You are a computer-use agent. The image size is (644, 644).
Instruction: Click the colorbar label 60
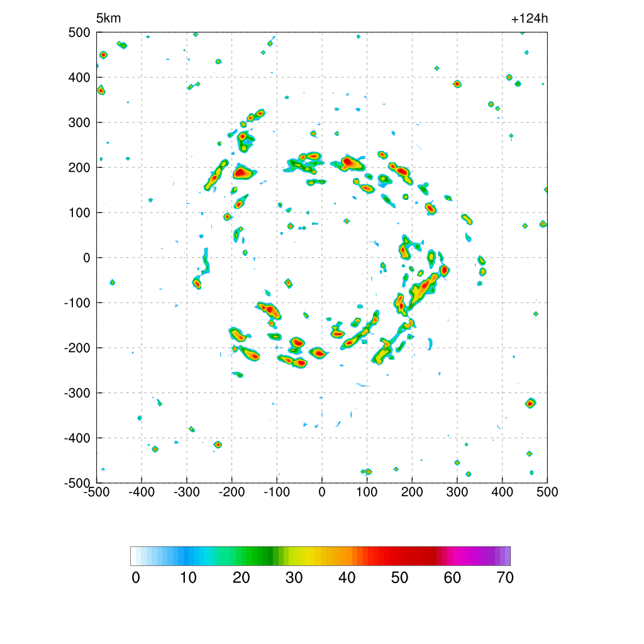(x=452, y=578)
